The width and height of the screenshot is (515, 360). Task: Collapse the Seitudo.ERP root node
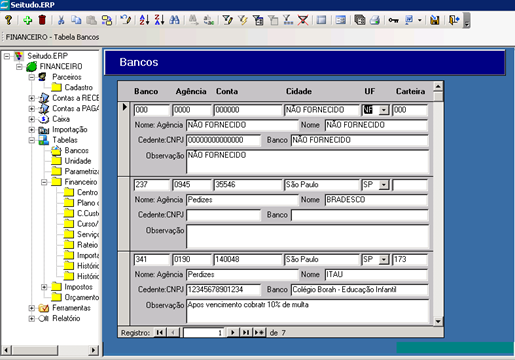7,56
